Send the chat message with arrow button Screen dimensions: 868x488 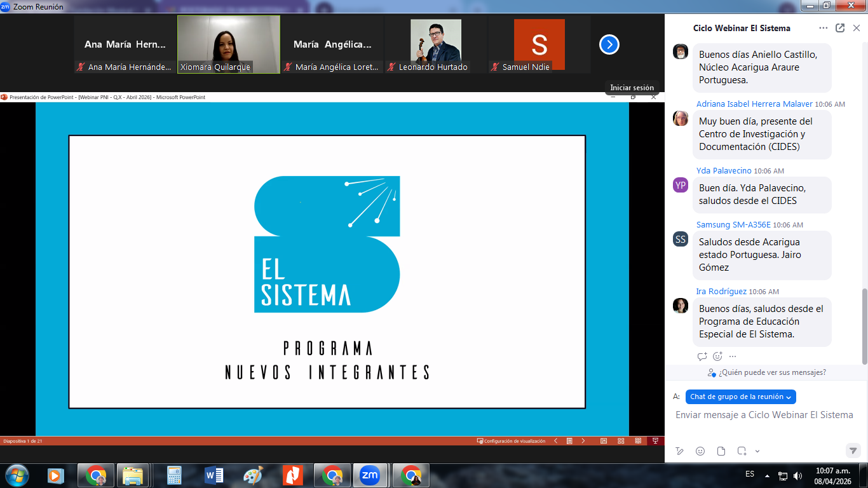click(x=853, y=451)
